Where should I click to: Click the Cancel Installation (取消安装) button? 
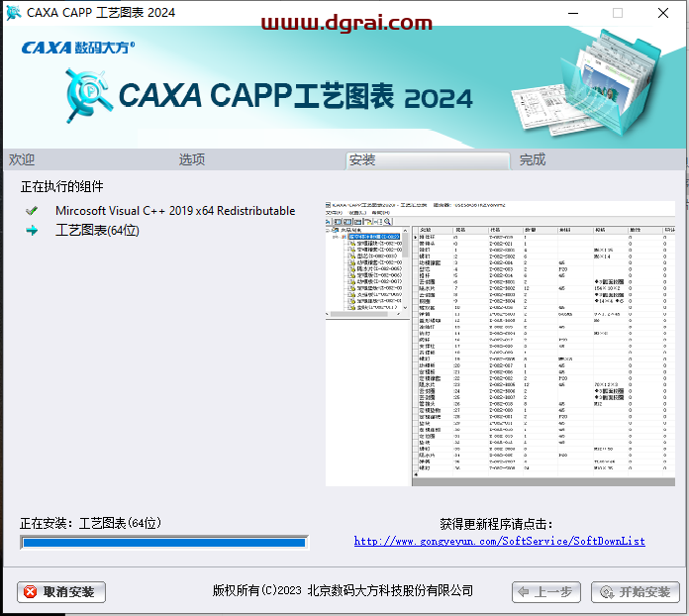(x=61, y=592)
